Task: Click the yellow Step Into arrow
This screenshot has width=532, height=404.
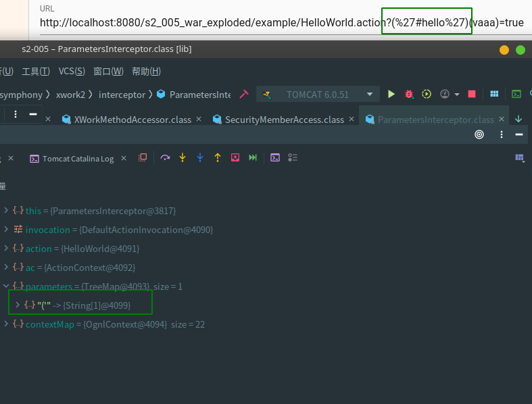Action: pyautogui.click(x=183, y=157)
